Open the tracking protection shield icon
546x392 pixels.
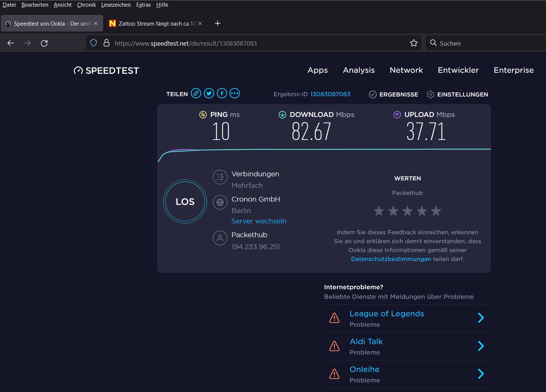tap(94, 43)
